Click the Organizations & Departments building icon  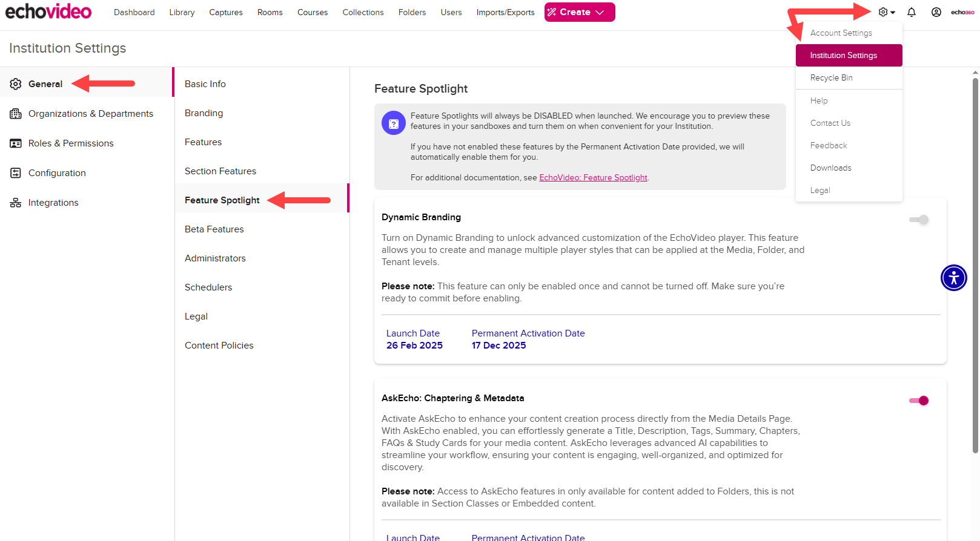pyautogui.click(x=16, y=114)
